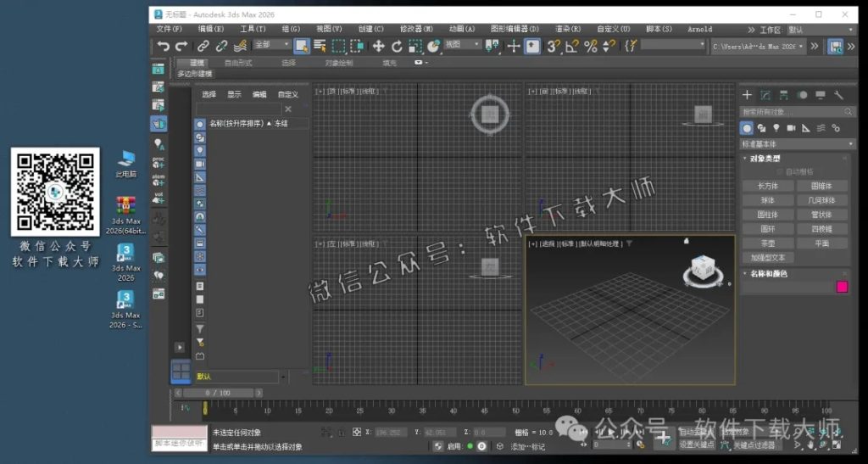This screenshot has height=464, width=868.
Task: Click the 茶壶 teapot button
Action: [768, 243]
